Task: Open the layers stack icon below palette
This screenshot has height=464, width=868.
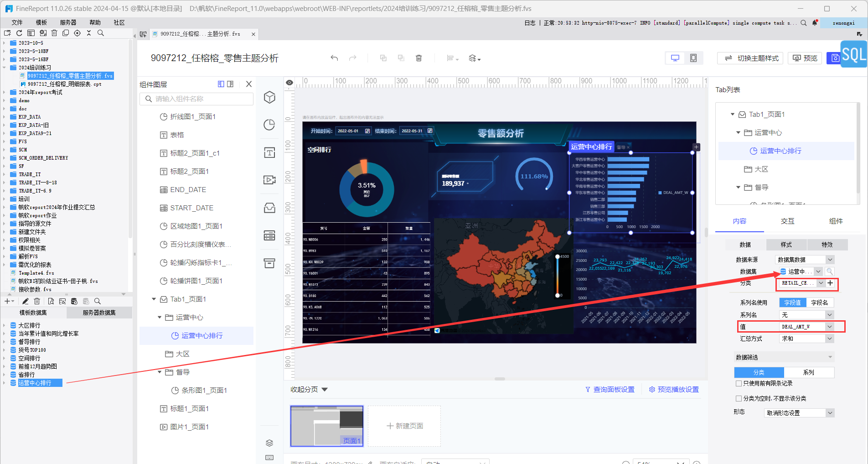Action: (269, 443)
